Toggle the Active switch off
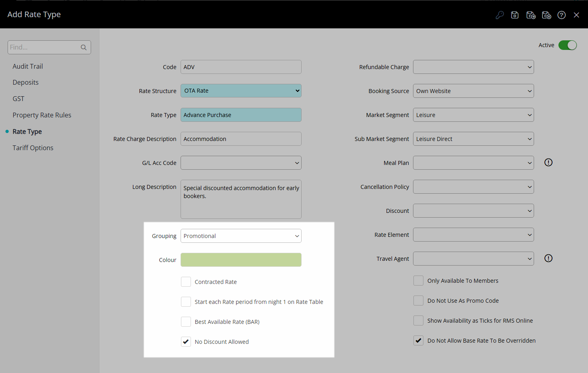 pyautogui.click(x=567, y=45)
